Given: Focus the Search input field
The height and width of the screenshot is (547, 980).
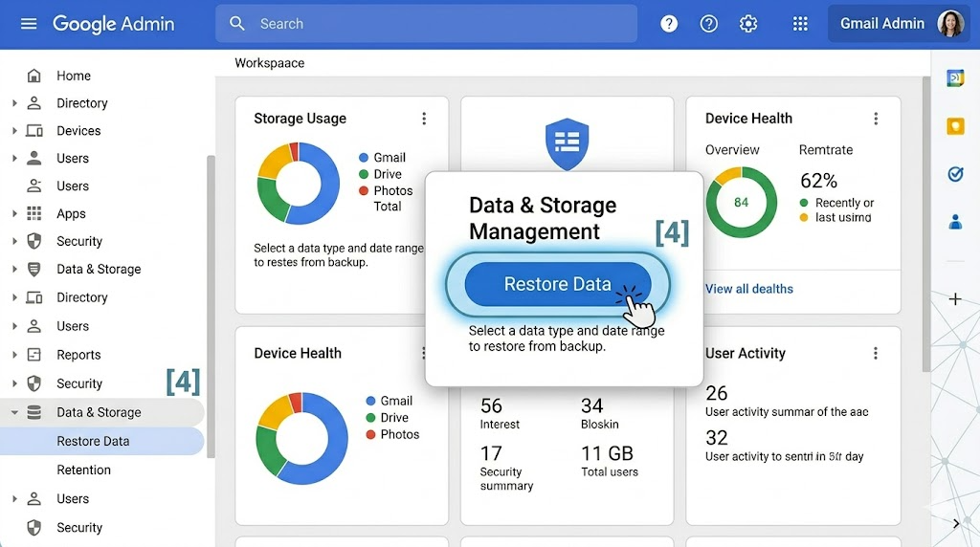Looking at the screenshot, I should [426, 24].
